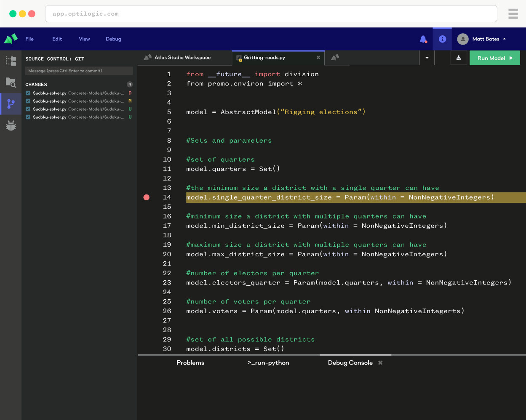Click the 'model.min_district_size' code line
This screenshot has width=526, height=420.
coord(317,226)
